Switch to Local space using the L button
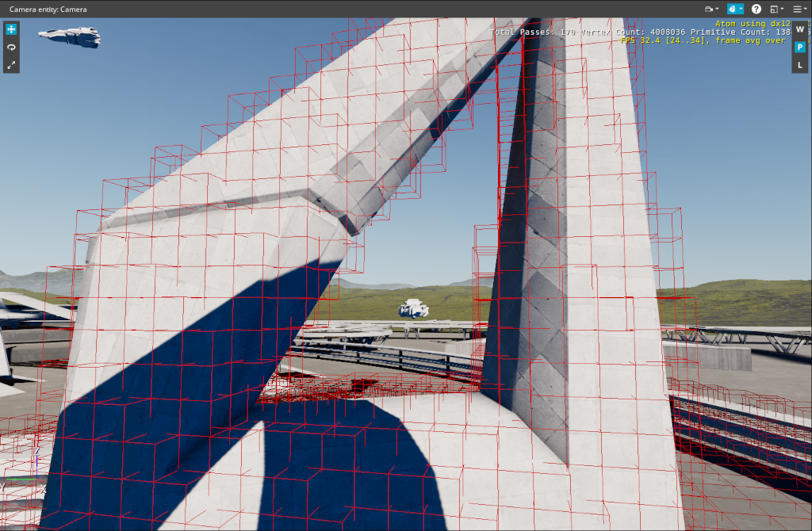 (799, 64)
